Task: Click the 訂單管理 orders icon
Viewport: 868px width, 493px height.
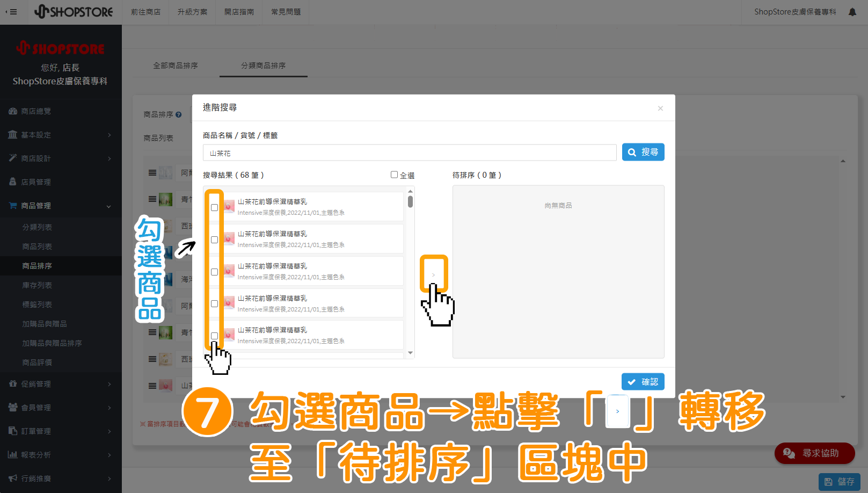Action: (13, 431)
